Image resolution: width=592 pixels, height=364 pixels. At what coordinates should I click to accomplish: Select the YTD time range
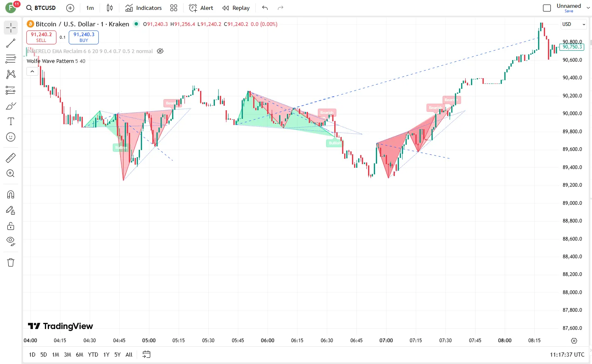[x=93, y=355]
